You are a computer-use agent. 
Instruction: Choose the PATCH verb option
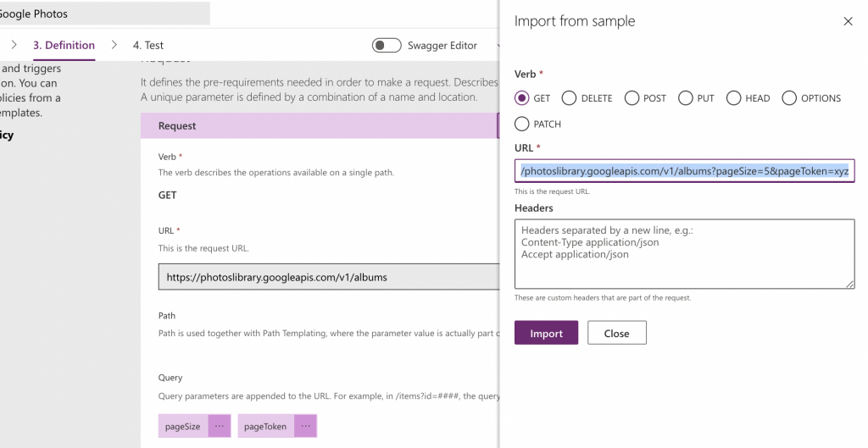522,124
